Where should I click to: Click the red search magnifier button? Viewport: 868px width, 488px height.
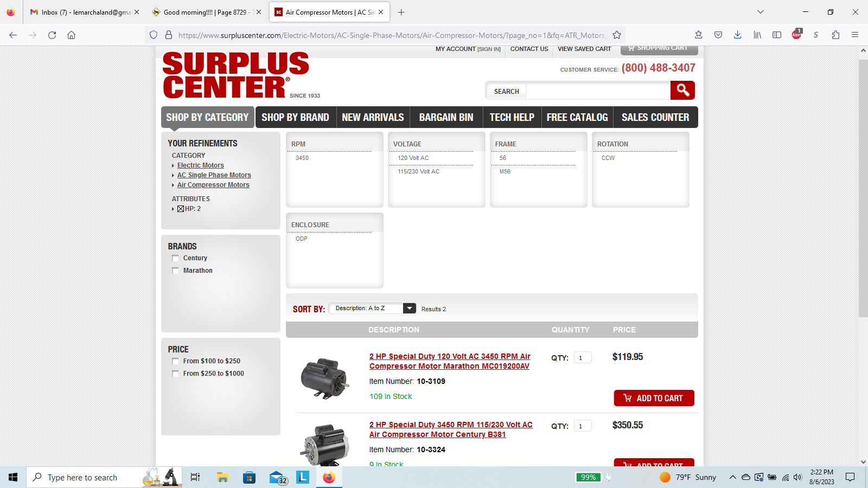pyautogui.click(x=682, y=91)
